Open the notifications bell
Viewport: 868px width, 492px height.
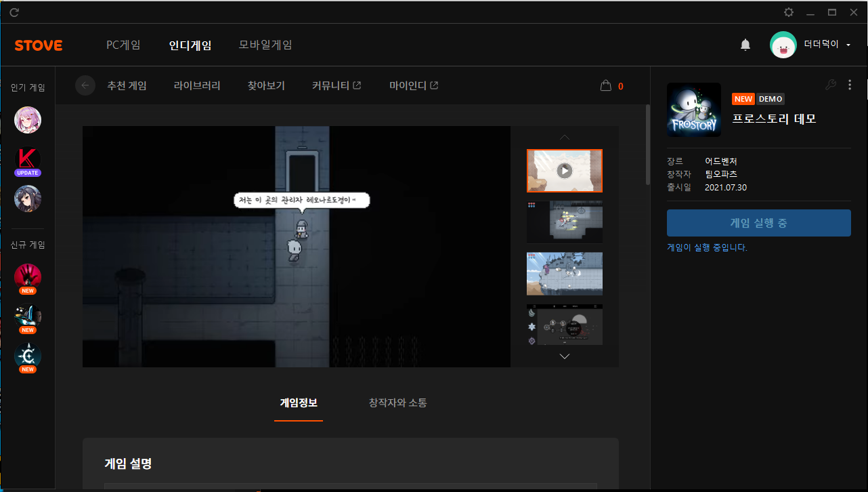point(745,45)
